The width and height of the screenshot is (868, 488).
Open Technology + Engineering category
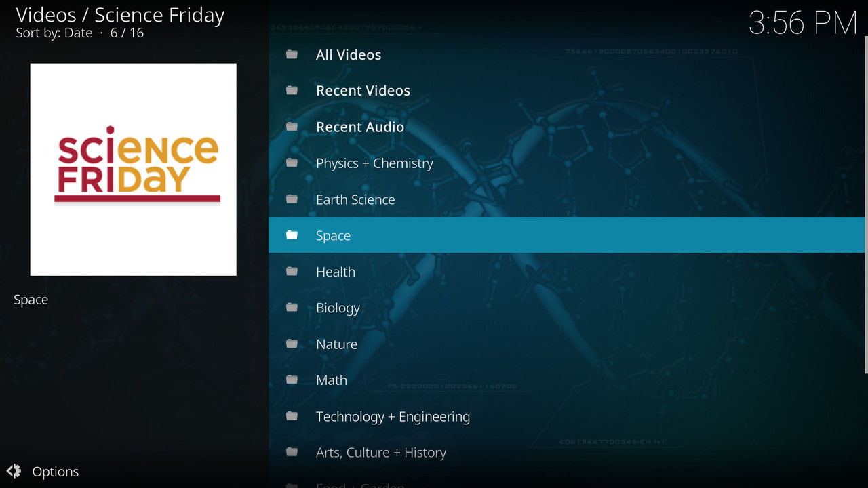393,417
